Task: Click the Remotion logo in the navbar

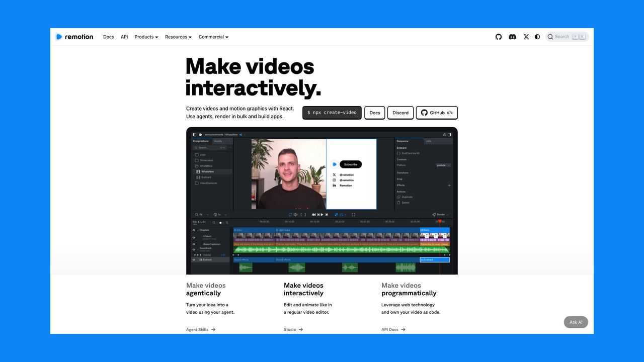Action: click(x=74, y=37)
